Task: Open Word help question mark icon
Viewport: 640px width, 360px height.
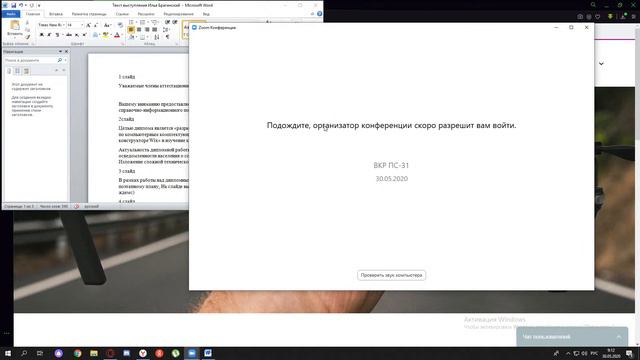Action: tap(320, 14)
